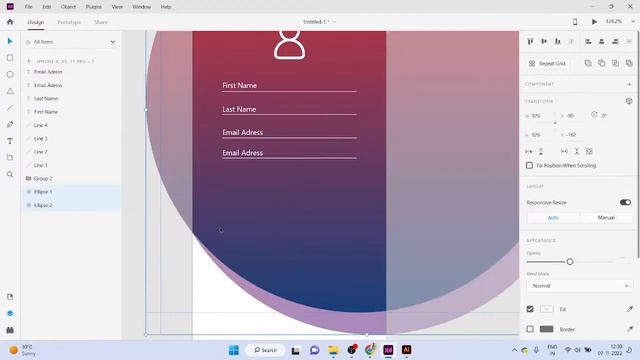Click the 3D Transforms cube icon
The image size is (640, 360).
(x=629, y=101)
